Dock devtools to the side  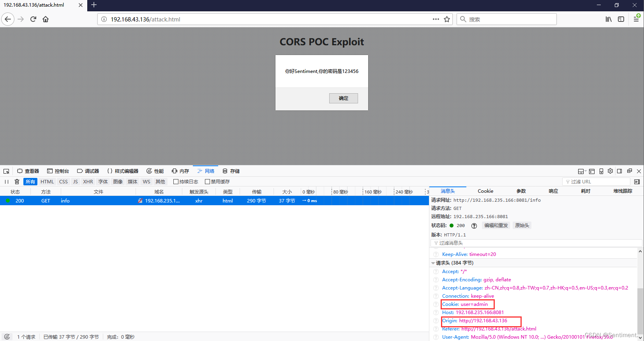tap(619, 171)
